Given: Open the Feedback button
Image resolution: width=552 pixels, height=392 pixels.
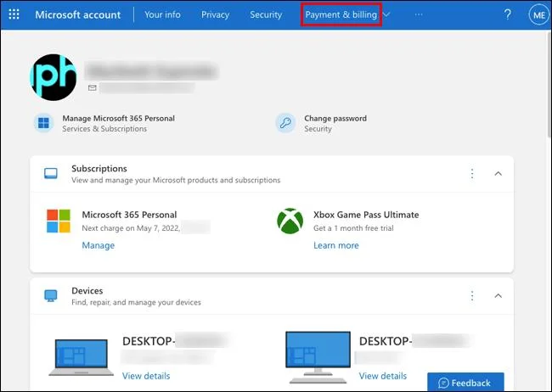Looking at the screenshot, I should 465,382.
